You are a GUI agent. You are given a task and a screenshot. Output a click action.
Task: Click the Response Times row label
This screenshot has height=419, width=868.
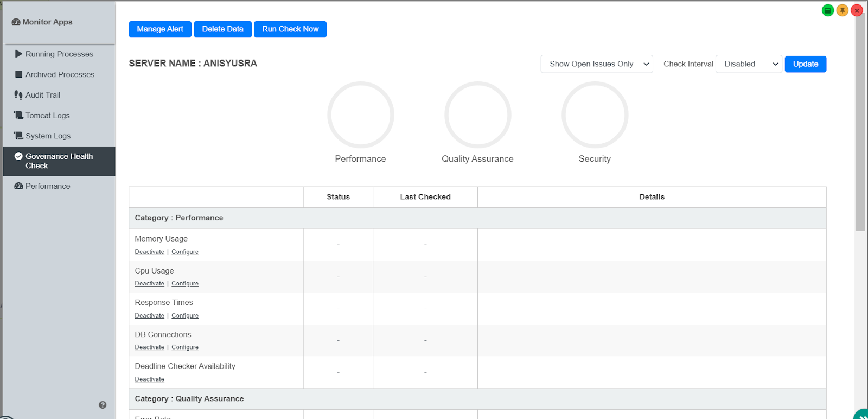click(x=164, y=302)
